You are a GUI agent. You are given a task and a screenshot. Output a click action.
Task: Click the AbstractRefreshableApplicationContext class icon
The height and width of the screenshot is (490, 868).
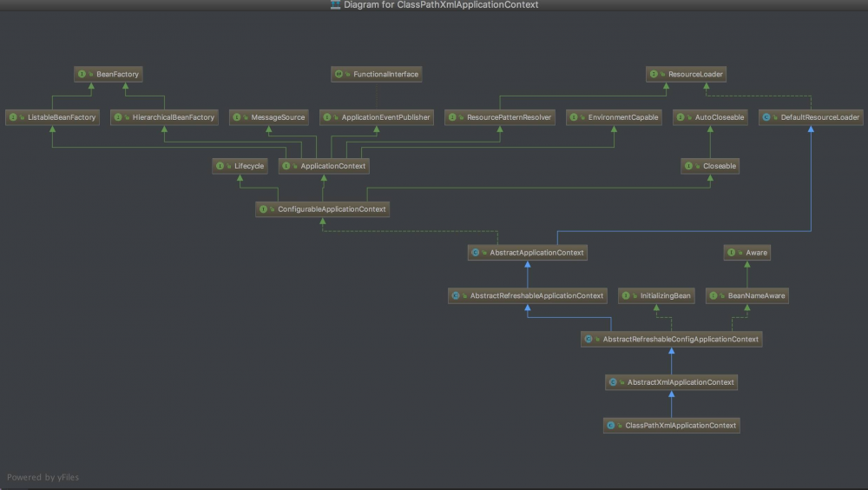[x=456, y=296]
